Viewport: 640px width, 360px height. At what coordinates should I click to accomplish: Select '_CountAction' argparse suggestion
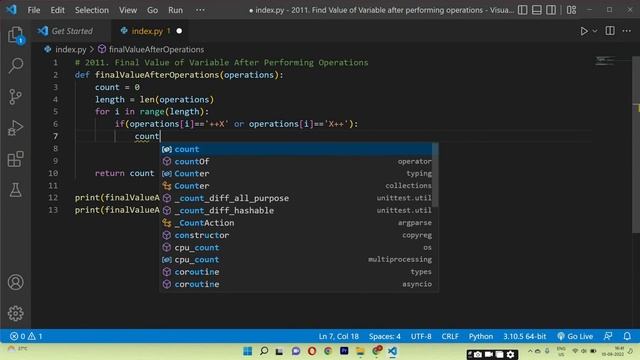pos(296,223)
